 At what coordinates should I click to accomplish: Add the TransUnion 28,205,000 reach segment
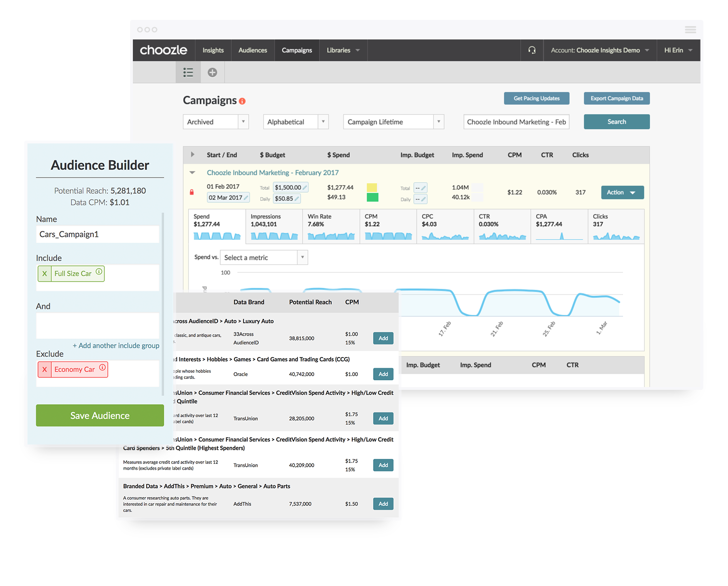click(383, 418)
